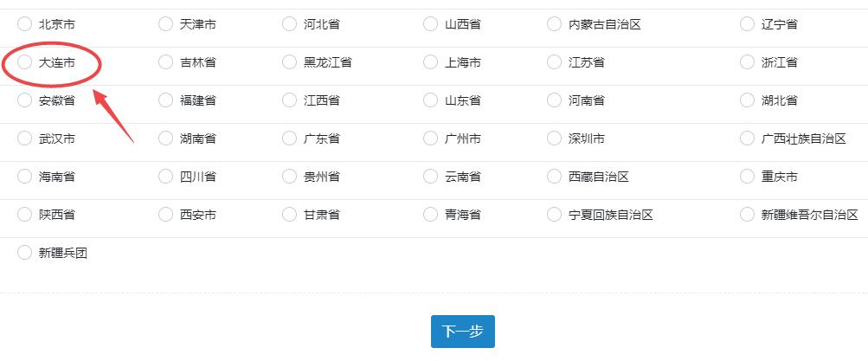Choose the 新疆维吾尔自治区 option
Screen dimensions: 868x361
(x=747, y=215)
